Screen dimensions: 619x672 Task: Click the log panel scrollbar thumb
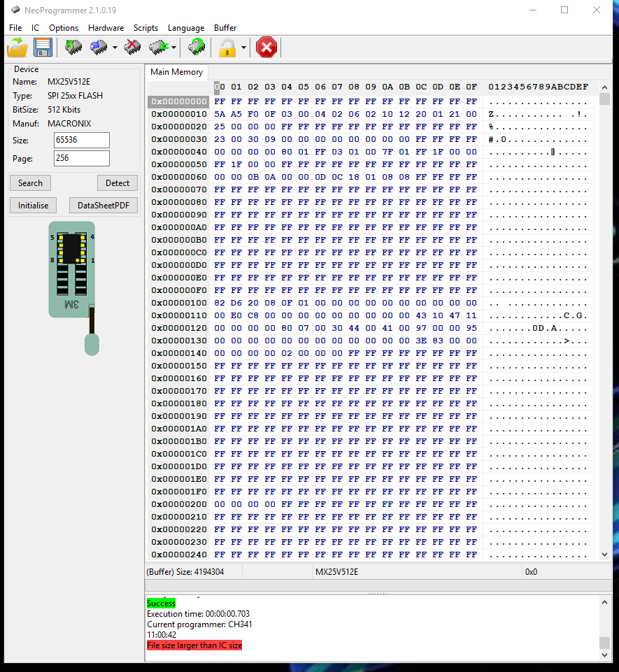click(604, 643)
